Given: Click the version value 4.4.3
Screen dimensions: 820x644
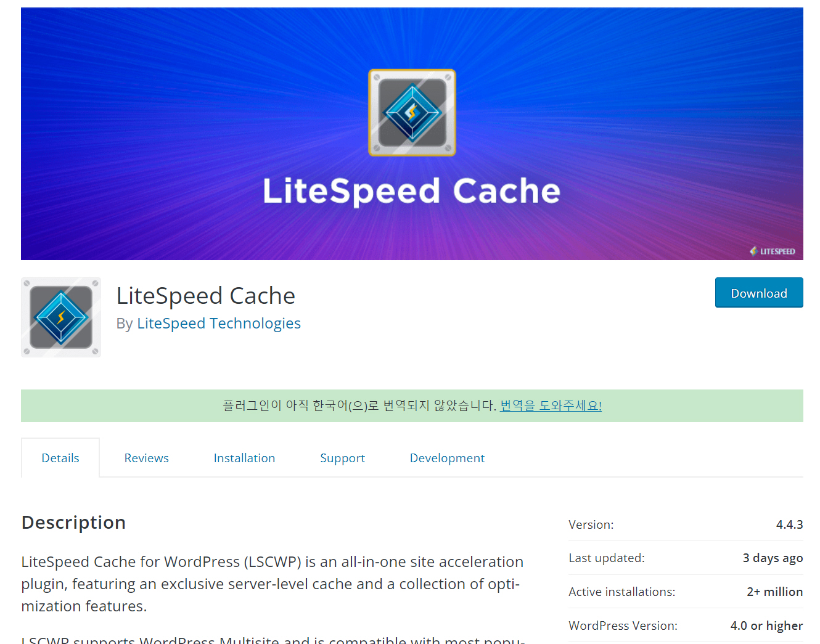Looking at the screenshot, I should (791, 524).
